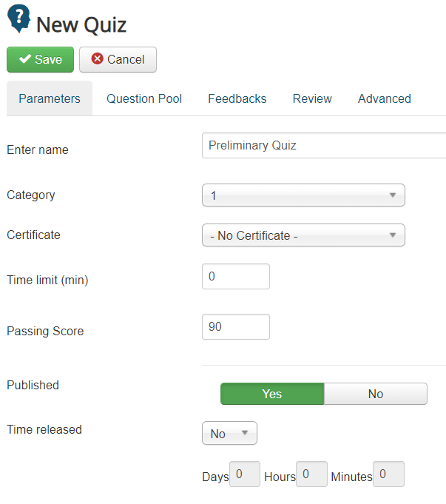Go to the Review tab
Viewport: 446px width, 504px height.
(312, 98)
